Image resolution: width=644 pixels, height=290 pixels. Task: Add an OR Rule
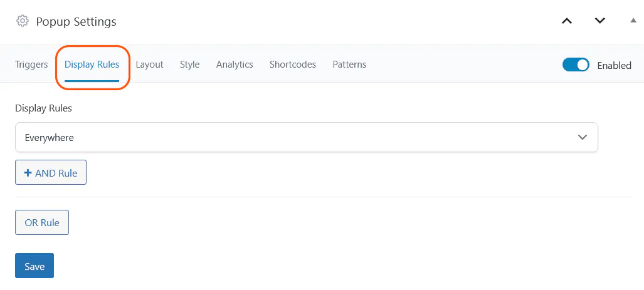pos(42,223)
